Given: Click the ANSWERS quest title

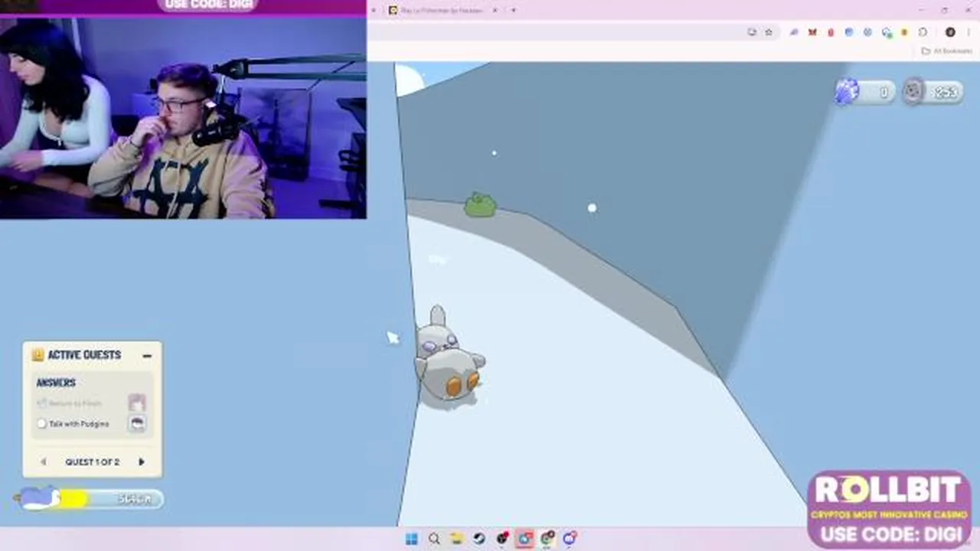Looking at the screenshot, I should click(x=56, y=383).
